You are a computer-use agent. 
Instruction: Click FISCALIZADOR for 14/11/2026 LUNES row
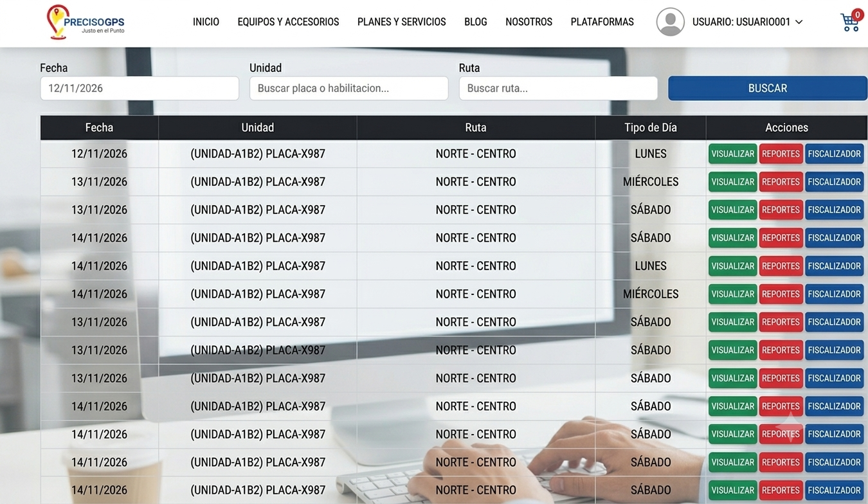(834, 266)
